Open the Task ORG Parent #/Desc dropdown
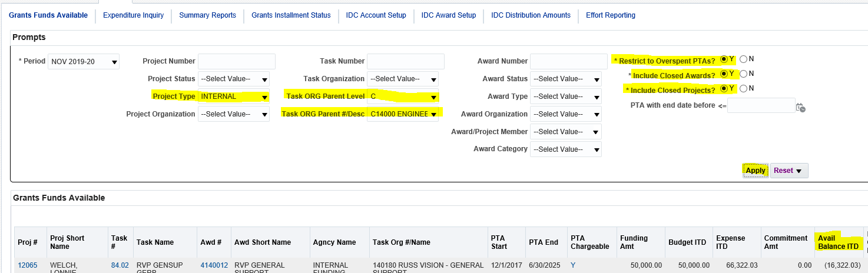The height and width of the screenshot is (273, 868). click(x=403, y=114)
